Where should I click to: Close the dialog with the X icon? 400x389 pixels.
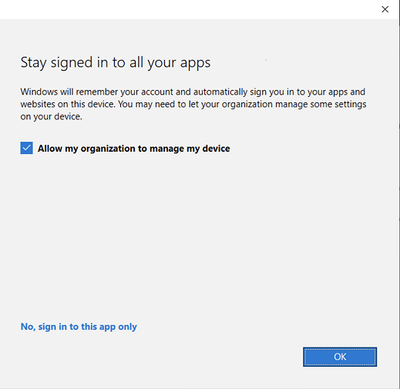tap(385, 9)
